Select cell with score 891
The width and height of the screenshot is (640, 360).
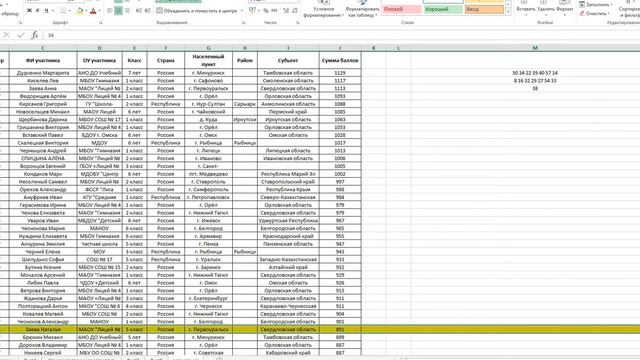tap(340, 329)
